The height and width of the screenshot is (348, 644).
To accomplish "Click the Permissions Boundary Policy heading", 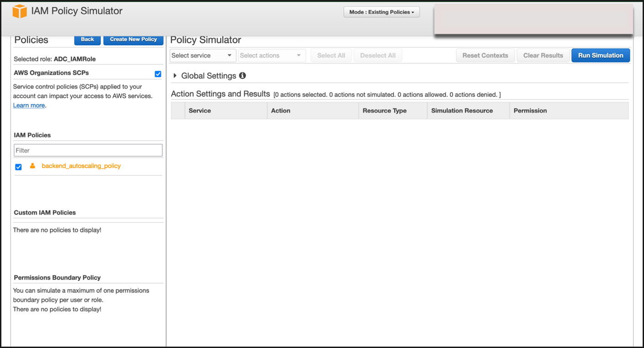I will point(57,278).
